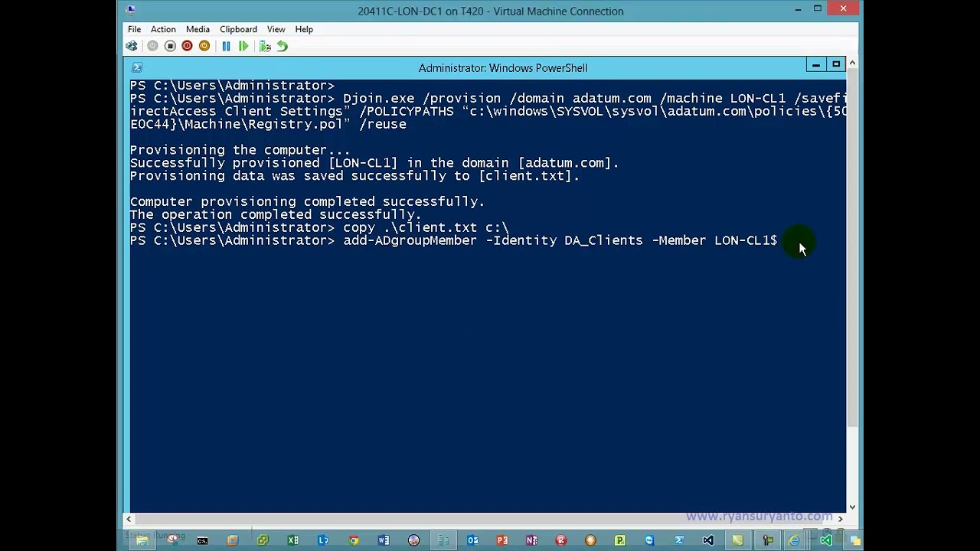This screenshot has width=980, height=551.
Task: Launch Lync from the taskbar
Action: point(324,540)
